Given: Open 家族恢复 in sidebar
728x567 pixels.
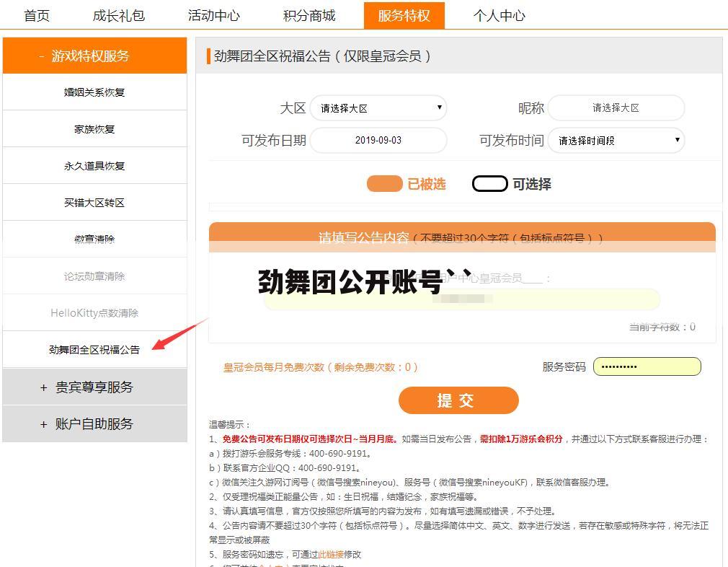Looking at the screenshot, I should click(94, 128).
